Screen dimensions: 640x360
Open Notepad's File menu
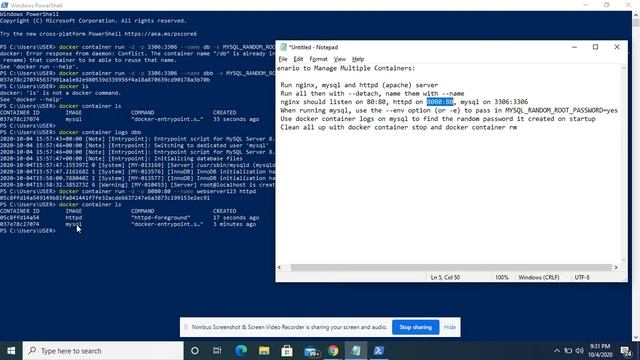(283, 59)
